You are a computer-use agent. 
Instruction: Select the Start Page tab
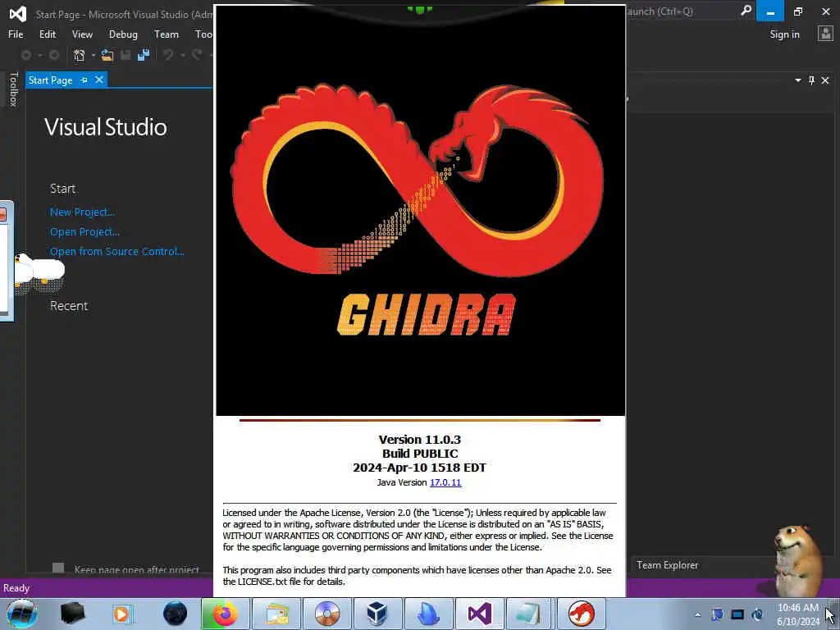[x=50, y=80]
